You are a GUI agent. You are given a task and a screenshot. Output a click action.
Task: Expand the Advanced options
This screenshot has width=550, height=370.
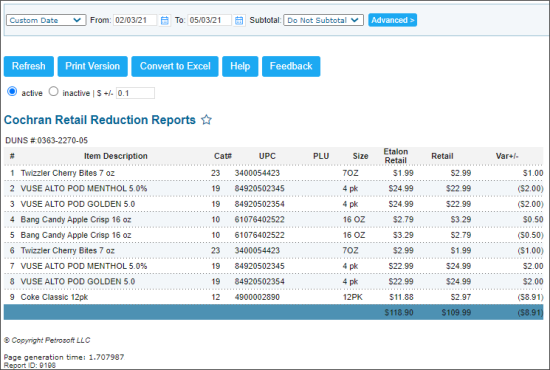point(393,20)
